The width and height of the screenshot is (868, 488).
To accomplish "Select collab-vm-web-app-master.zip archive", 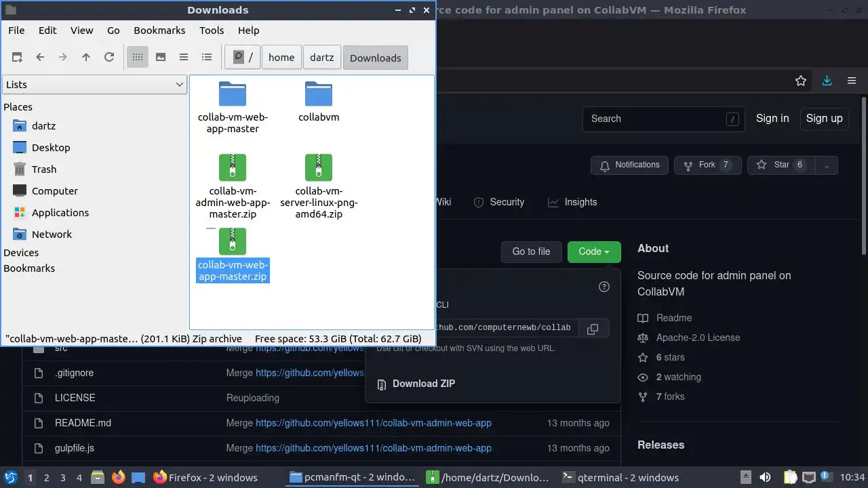I will point(233,256).
